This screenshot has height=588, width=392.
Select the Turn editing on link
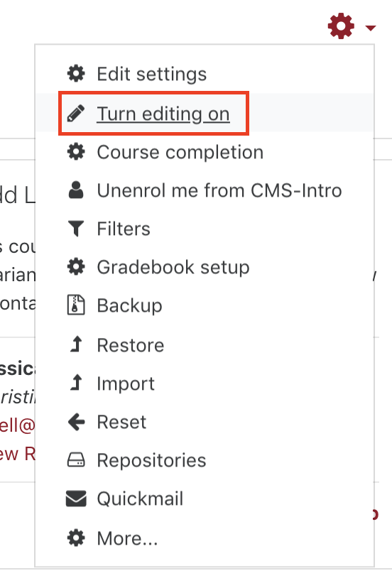(x=163, y=114)
